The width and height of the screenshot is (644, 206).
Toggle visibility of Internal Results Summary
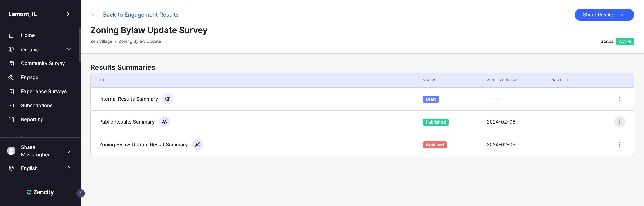168,99
